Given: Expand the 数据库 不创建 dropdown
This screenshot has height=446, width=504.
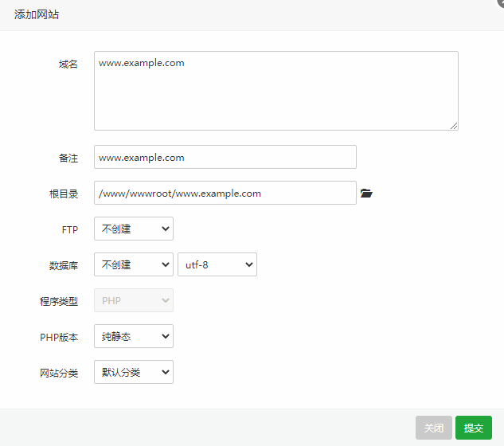Looking at the screenshot, I should pyautogui.click(x=133, y=264).
